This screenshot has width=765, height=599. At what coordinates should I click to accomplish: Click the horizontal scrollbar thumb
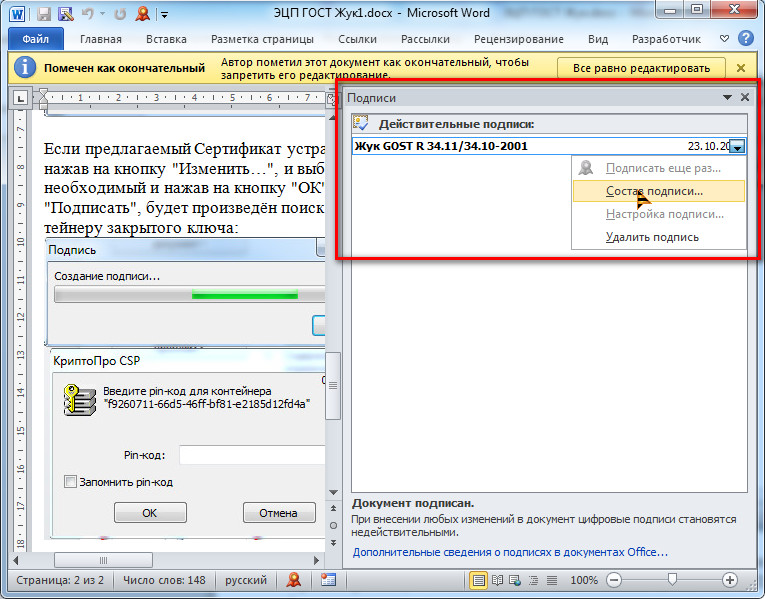click(103, 560)
